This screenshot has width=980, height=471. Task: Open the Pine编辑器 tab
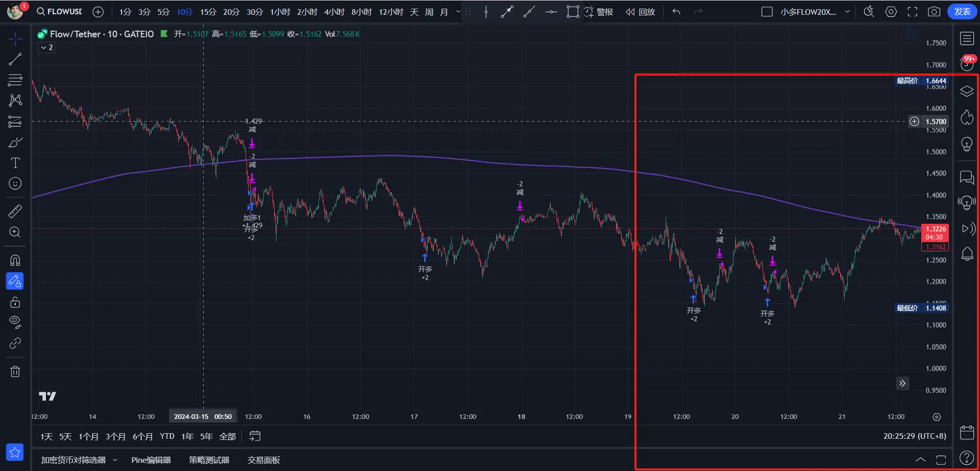tap(151, 460)
